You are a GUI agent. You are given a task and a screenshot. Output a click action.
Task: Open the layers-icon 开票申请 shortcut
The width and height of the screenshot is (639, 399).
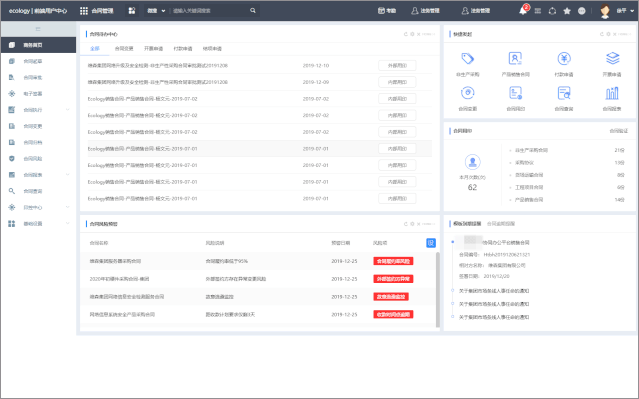[613, 59]
